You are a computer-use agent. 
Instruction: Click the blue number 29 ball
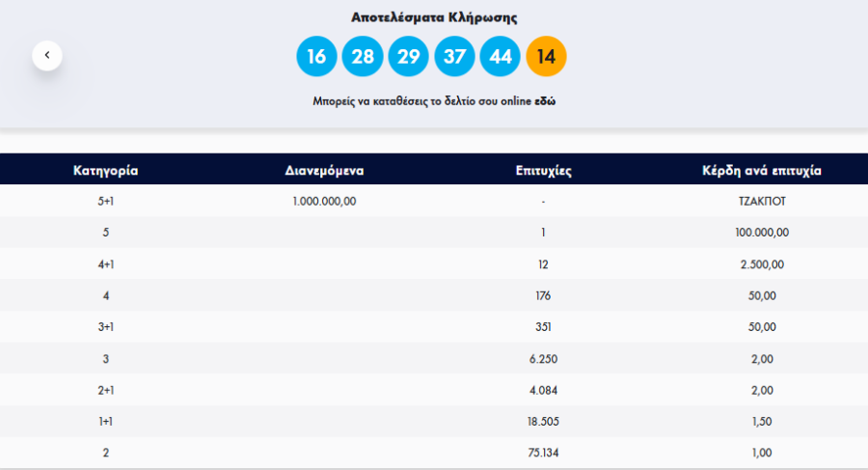[x=408, y=56]
